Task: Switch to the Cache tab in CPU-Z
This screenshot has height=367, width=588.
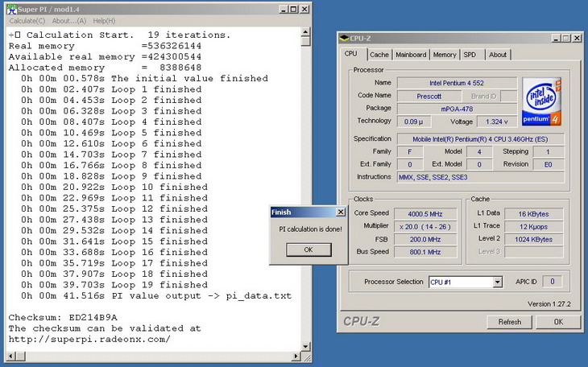Action: tap(379, 55)
